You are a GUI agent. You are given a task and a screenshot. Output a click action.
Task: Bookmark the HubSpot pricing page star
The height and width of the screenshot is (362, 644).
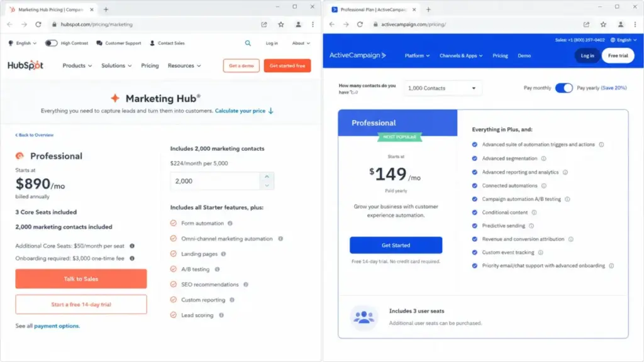(x=281, y=25)
